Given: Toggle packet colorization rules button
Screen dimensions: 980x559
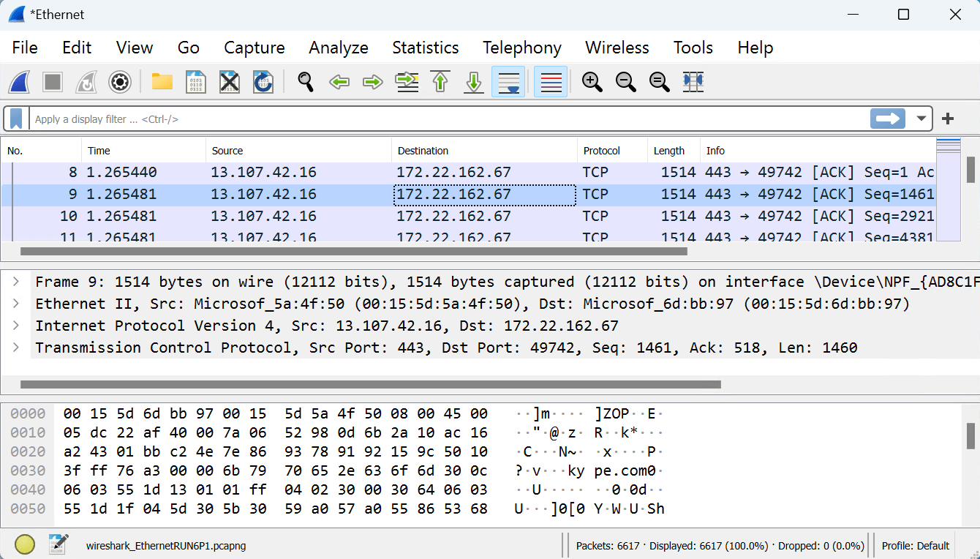Looking at the screenshot, I should (551, 82).
